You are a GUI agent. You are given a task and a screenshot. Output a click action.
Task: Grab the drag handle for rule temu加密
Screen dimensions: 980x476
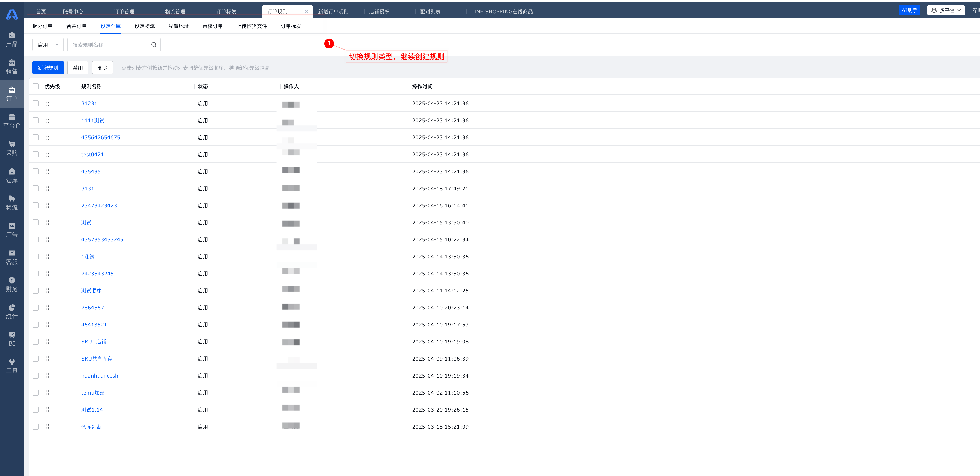click(48, 393)
